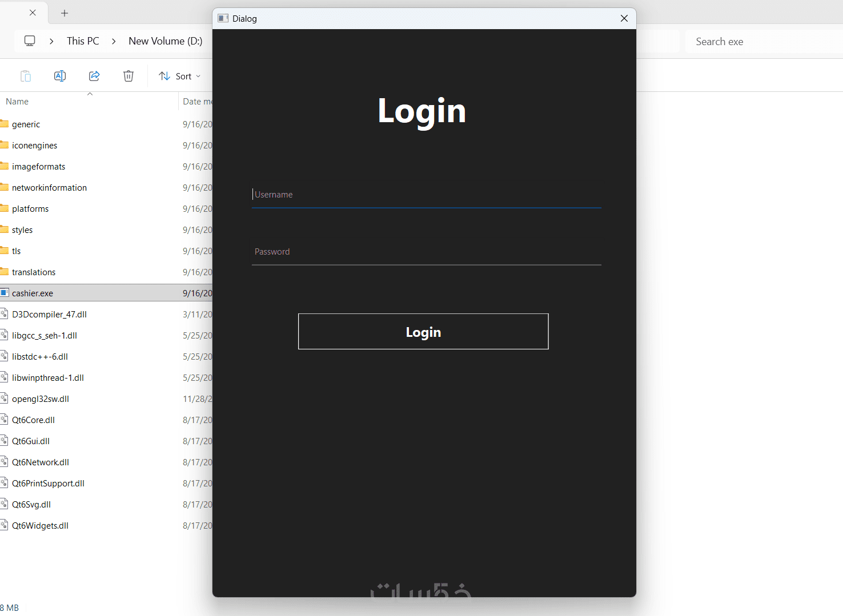Click the styles folder icon

coord(4,229)
